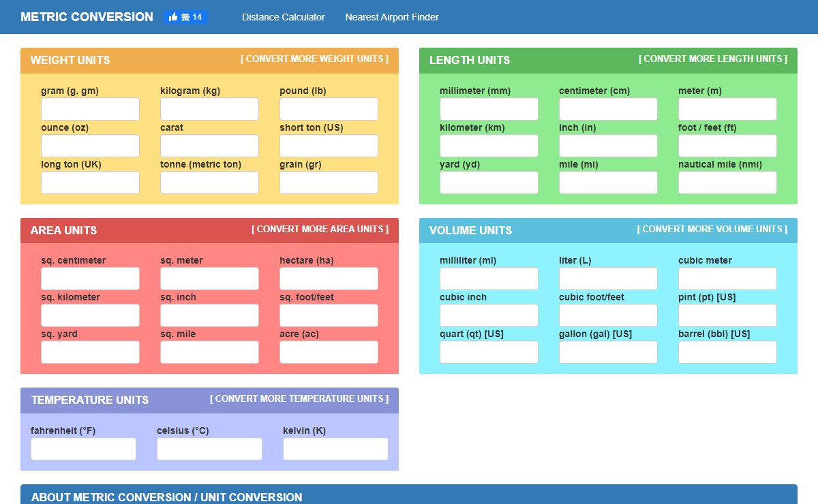Focus the gram (g, gm) input field
The width and height of the screenshot is (818, 504).
pyautogui.click(x=90, y=109)
